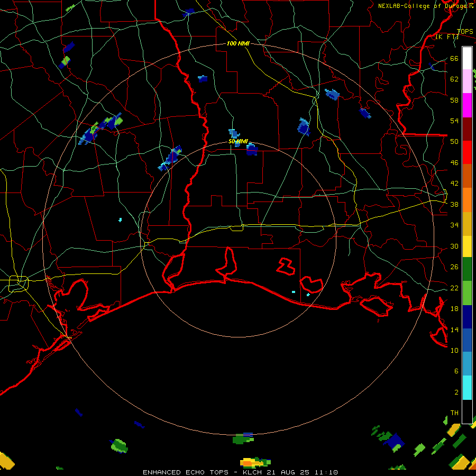Click the legend value "66"
Viewport: 476px width, 476px height.
point(454,58)
